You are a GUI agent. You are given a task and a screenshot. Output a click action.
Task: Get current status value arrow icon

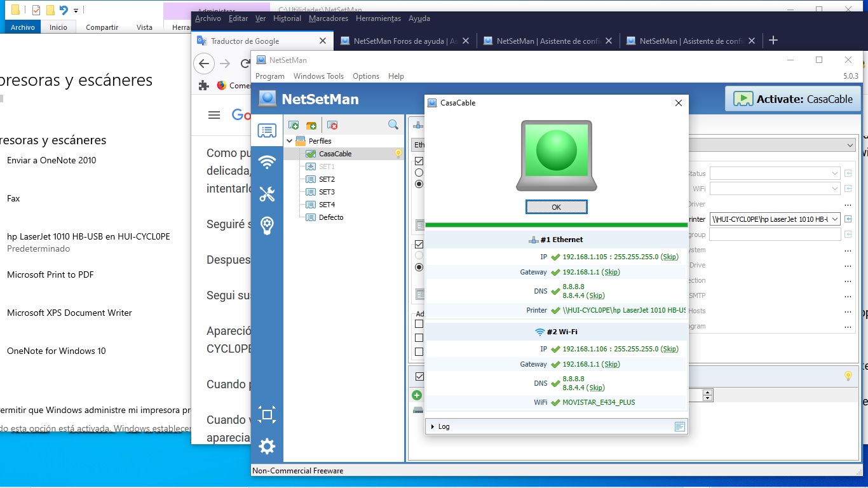(848, 173)
